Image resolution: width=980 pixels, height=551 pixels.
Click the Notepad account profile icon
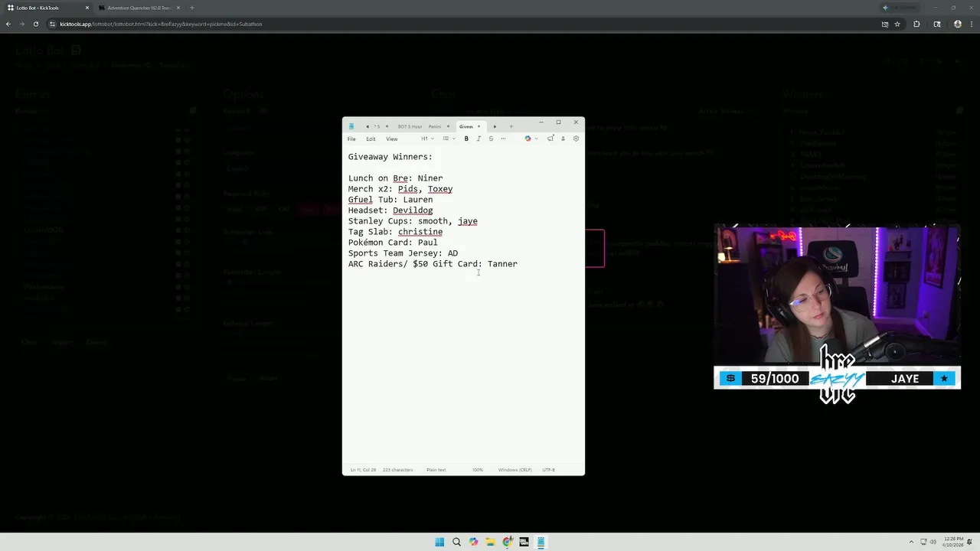pos(563,139)
